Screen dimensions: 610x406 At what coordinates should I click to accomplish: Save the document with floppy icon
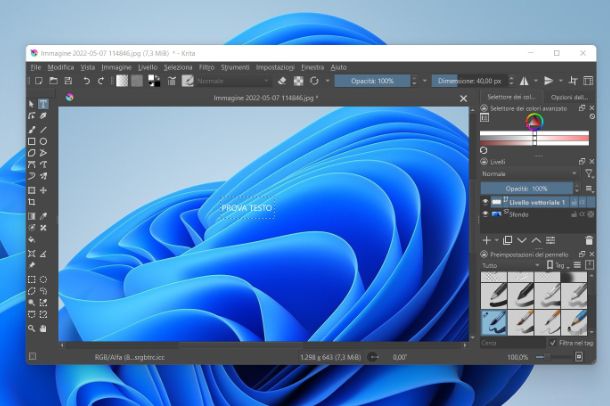pyautogui.click(x=68, y=80)
